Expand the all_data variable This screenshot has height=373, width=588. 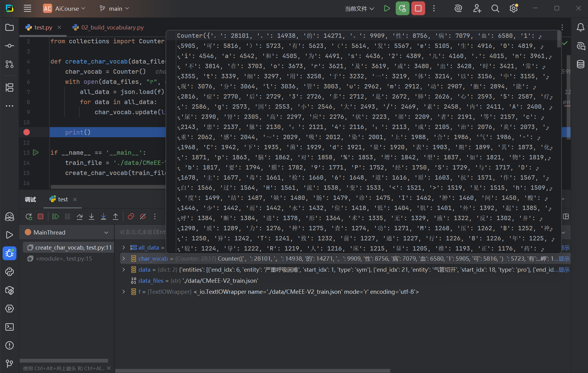[x=124, y=247]
